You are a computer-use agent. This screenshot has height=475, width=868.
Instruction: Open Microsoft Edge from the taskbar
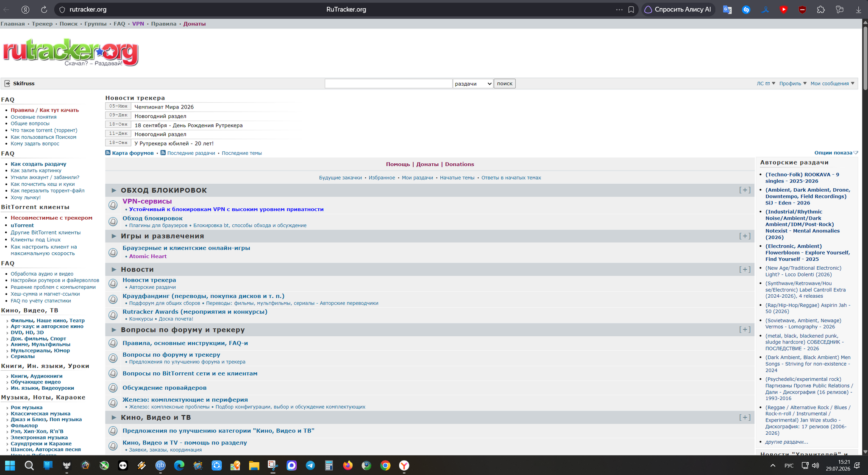click(179, 465)
